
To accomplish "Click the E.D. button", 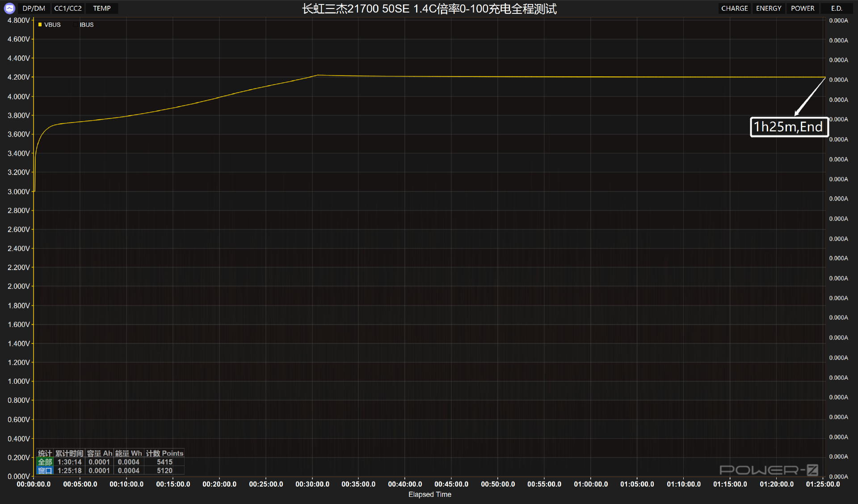I will click(x=837, y=8).
